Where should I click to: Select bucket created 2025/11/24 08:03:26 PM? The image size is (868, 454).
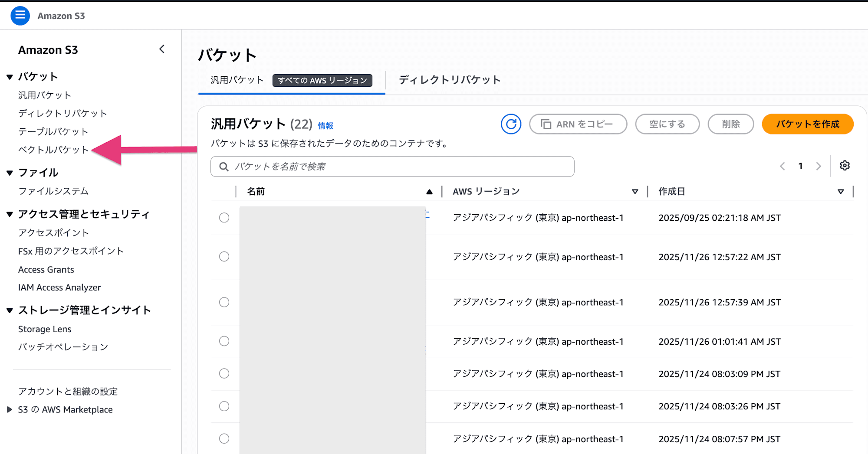pos(224,406)
